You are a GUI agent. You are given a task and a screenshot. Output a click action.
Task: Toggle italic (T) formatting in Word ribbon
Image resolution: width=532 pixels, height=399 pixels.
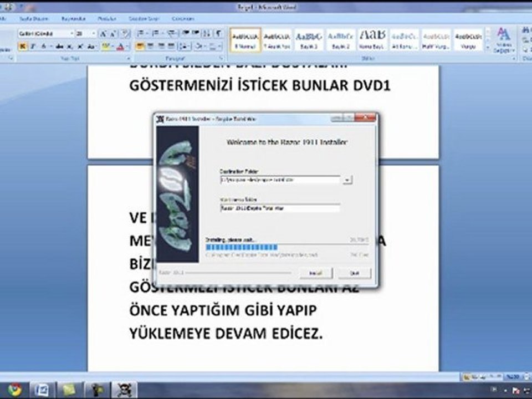tap(33, 47)
